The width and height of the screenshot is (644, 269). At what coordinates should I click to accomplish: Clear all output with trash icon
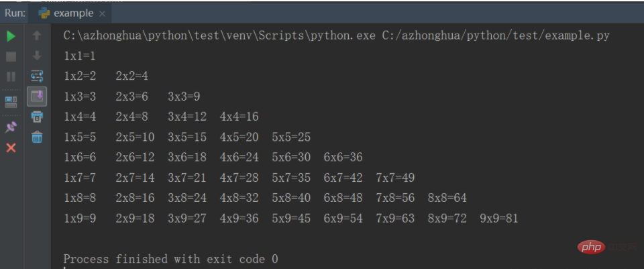point(37,138)
